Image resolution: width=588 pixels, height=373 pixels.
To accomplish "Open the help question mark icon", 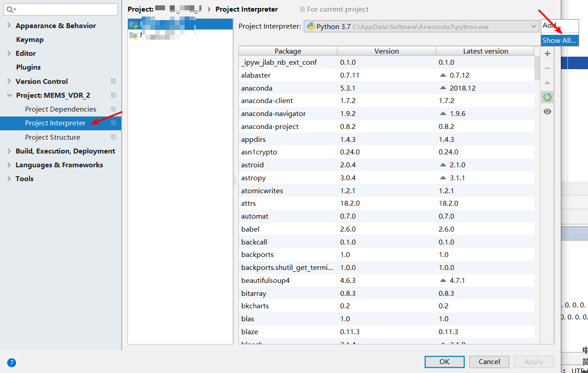I will click(x=12, y=363).
